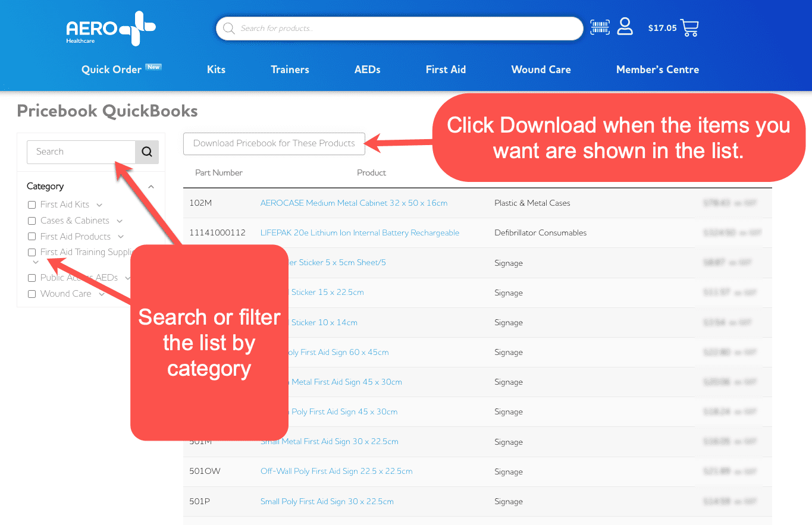
Task: Expand Cases & Cabinets subcategories
Action: pyautogui.click(x=120, y=221)
